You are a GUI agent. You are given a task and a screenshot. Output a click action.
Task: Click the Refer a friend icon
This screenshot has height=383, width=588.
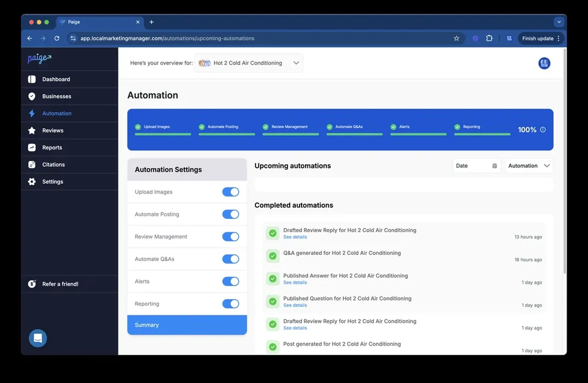pos(32,284)
